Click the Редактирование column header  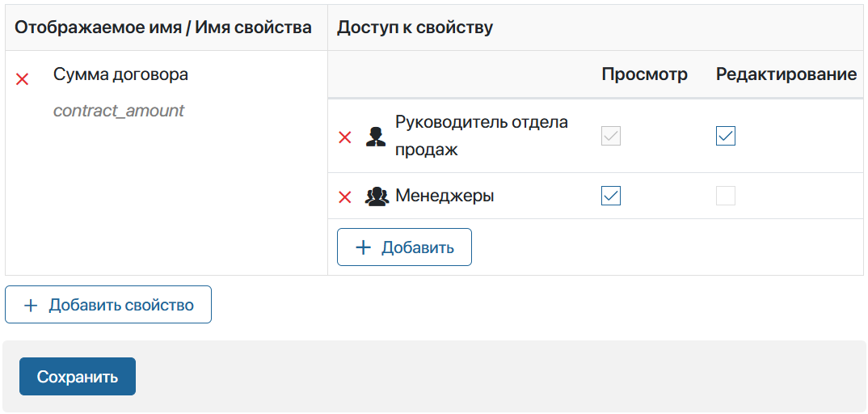[786, 74]
